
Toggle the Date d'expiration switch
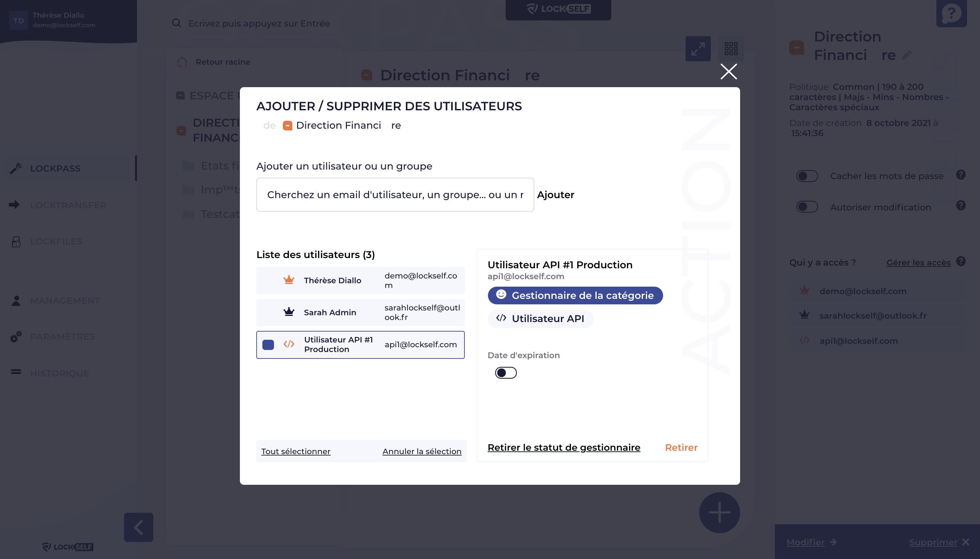506,373
